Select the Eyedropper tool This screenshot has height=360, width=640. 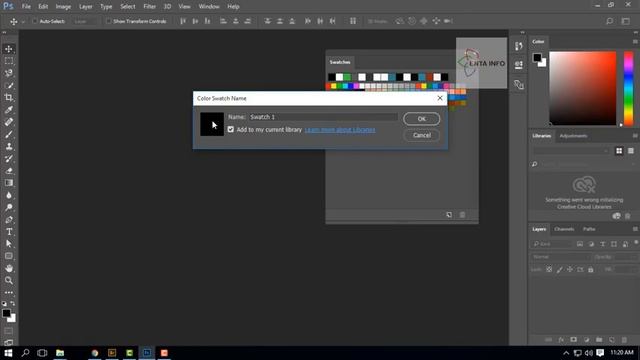coord(9,110)
